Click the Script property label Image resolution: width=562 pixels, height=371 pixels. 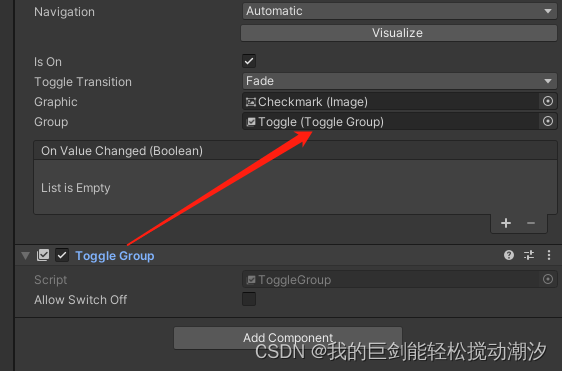point(51,280)
